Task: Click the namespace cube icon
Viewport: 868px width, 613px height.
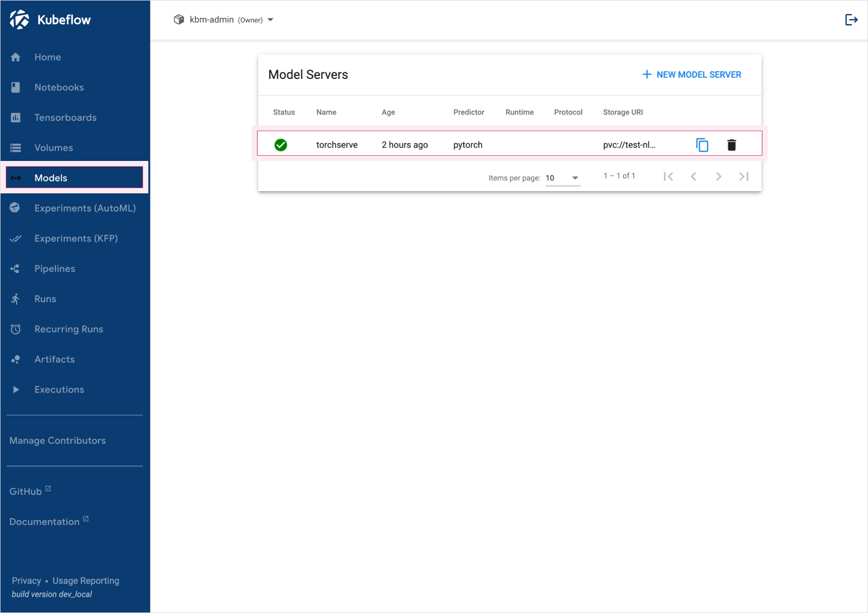Action: pyautogui.click(x=179, y=19)
